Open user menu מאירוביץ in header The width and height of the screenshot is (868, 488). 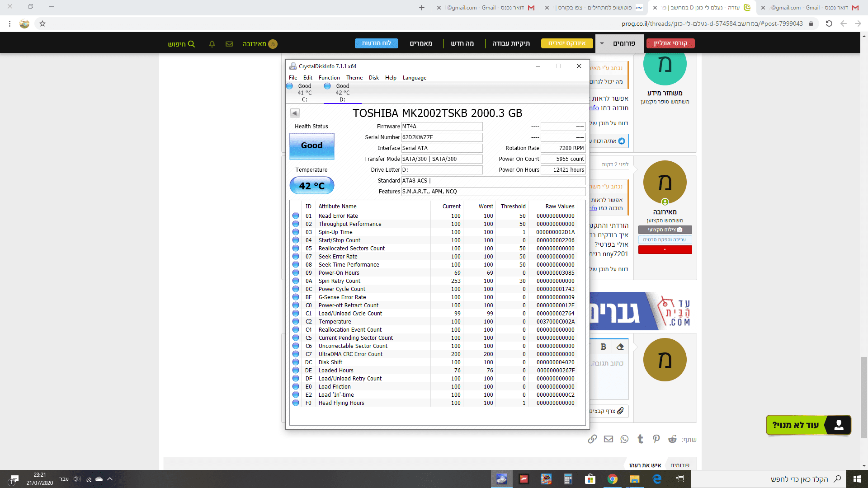pyautogui.click(x=260, y=44)
